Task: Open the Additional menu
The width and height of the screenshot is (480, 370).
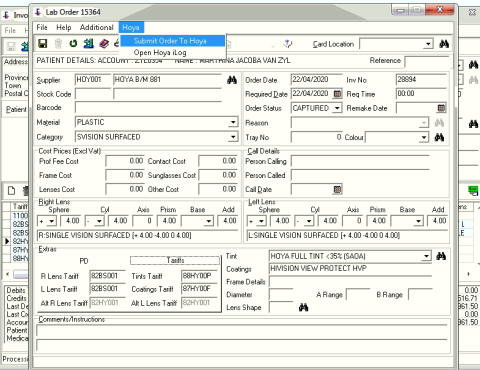Action: point(97,27)
